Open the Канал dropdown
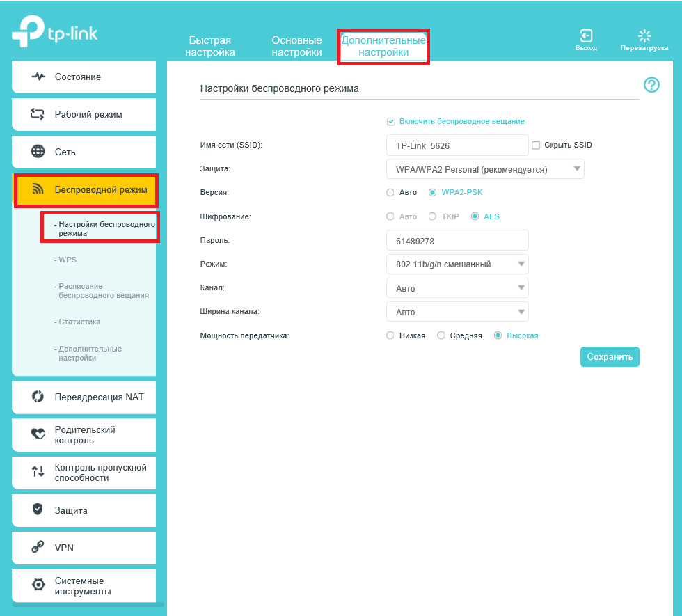This screenshot has height=616, width=682. click(457, 288)
